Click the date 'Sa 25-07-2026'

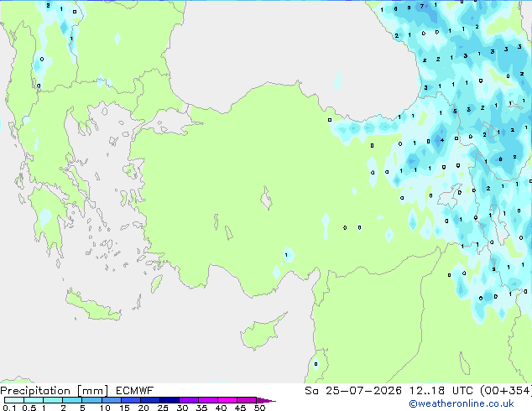[x=353, y=391]
